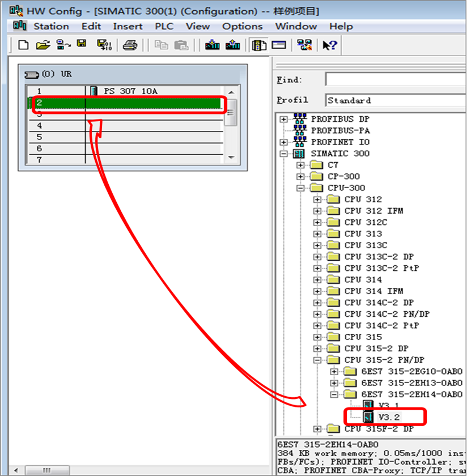
Task: Open the Options menu
Action: [243, 27]
